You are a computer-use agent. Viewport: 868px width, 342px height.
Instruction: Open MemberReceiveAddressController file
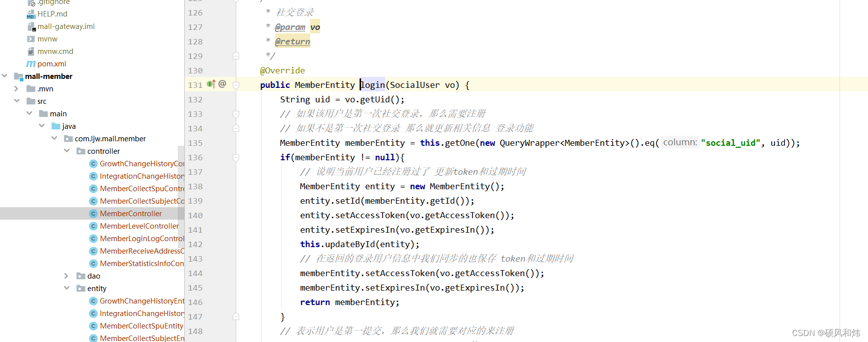pyautogui.click(x=142, y=251)
